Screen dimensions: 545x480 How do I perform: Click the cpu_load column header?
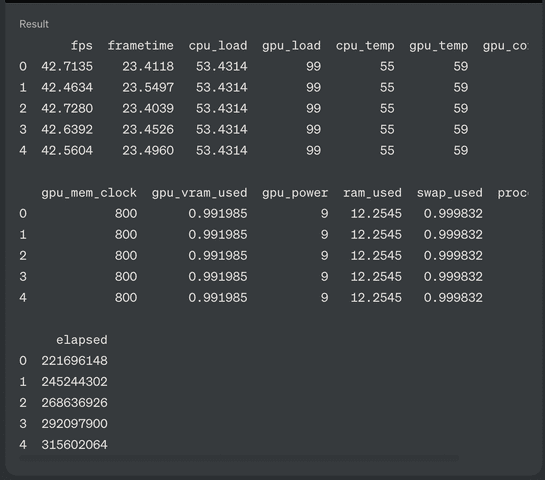pyautogui.click(x=218, y=46)
